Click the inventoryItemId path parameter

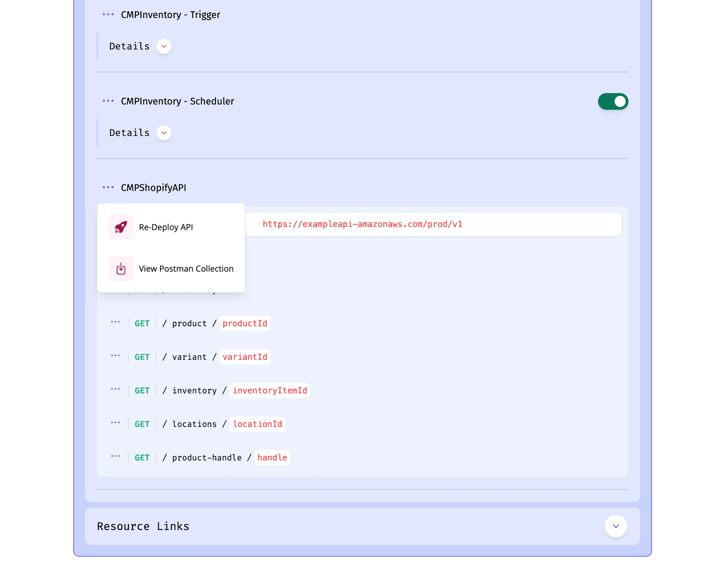click(270, 391)
